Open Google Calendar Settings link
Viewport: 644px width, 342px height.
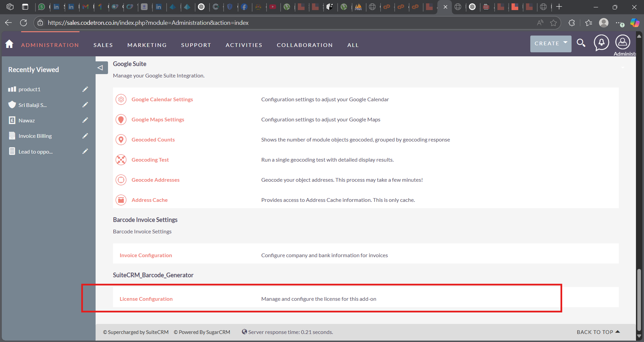[x=162, y=99]
